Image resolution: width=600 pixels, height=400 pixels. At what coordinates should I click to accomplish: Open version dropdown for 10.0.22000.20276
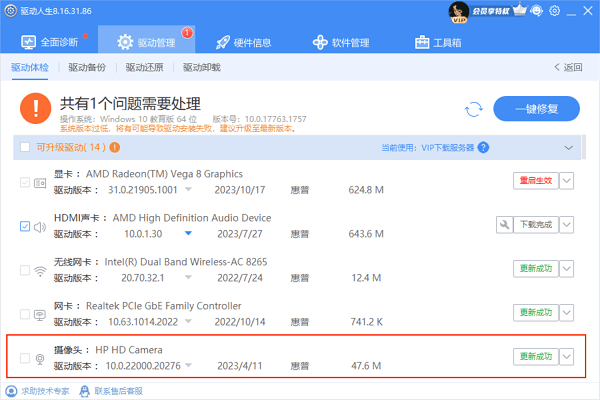[188, 365]
